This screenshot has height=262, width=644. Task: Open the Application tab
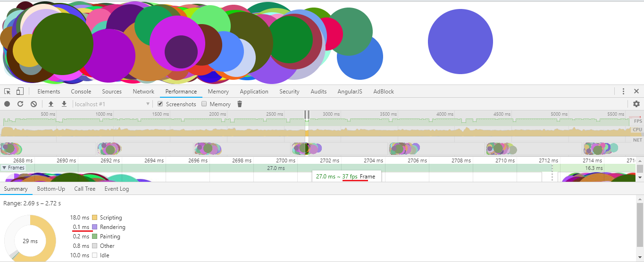(x=254, y=92)
